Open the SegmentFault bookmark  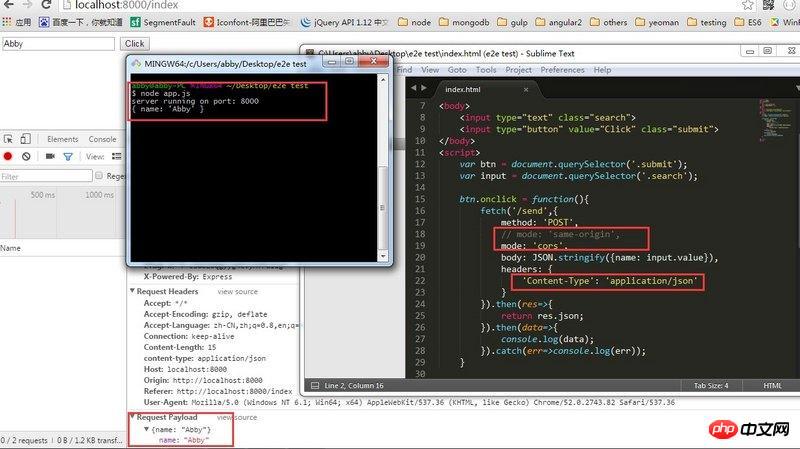(x=164, y=21)
